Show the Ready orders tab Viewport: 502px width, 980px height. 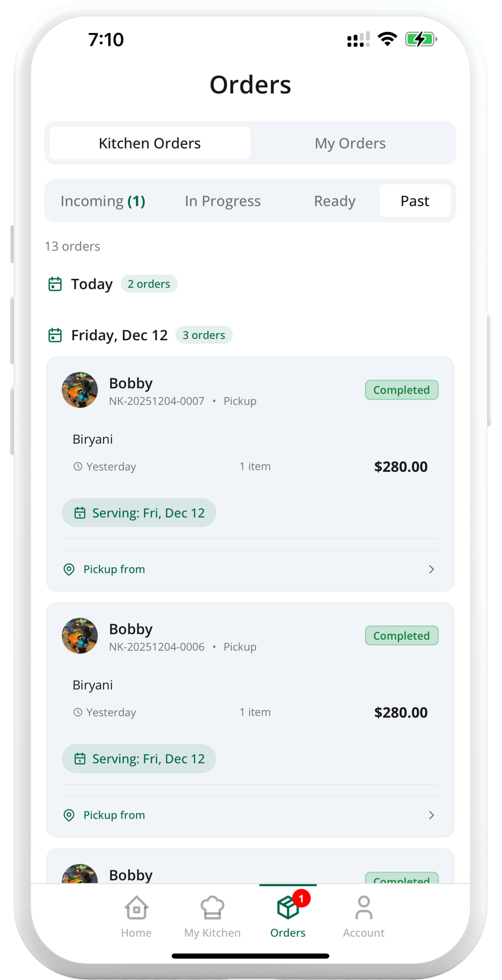(x=334, y=201)
